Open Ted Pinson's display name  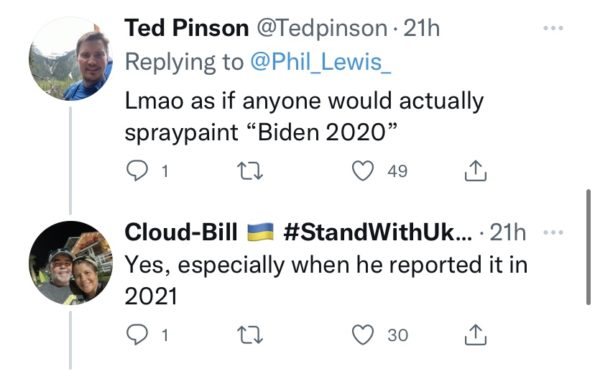(186, 28)
